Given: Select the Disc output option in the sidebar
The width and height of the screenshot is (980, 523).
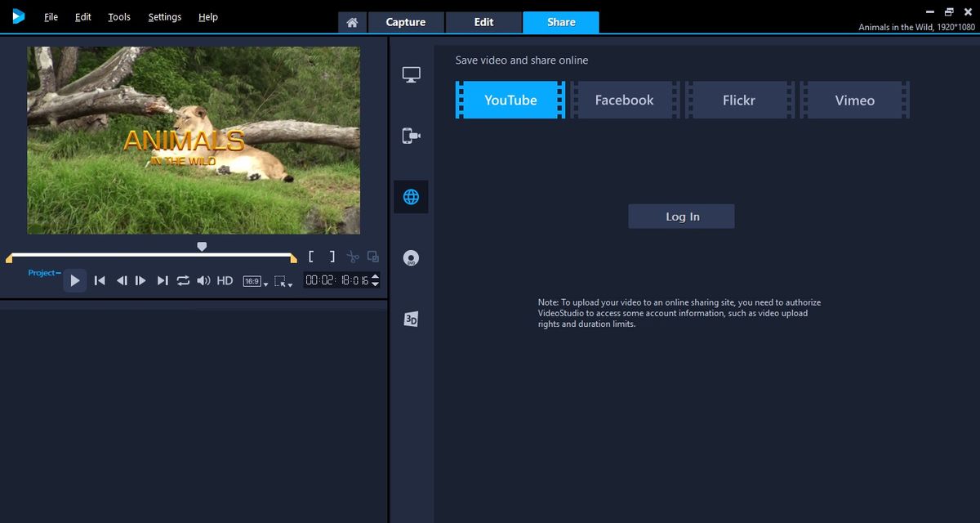Looking at the screenshot, I should [411, 257].
